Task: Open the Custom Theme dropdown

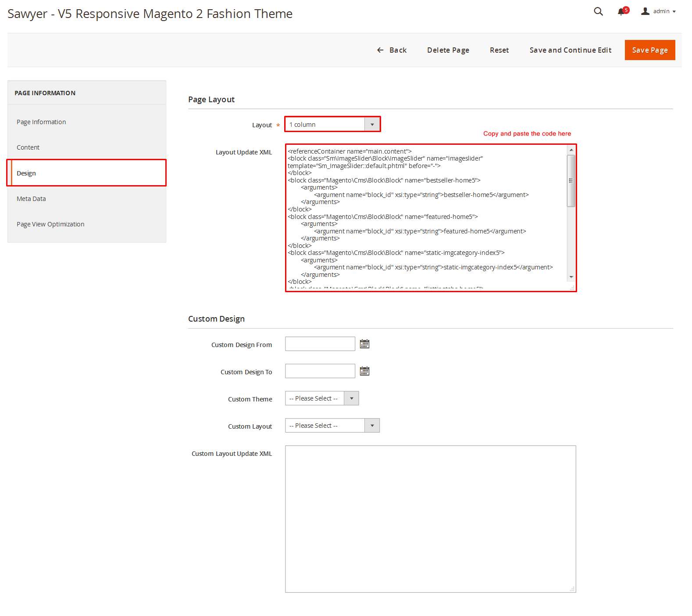Action: pos(351,398)
